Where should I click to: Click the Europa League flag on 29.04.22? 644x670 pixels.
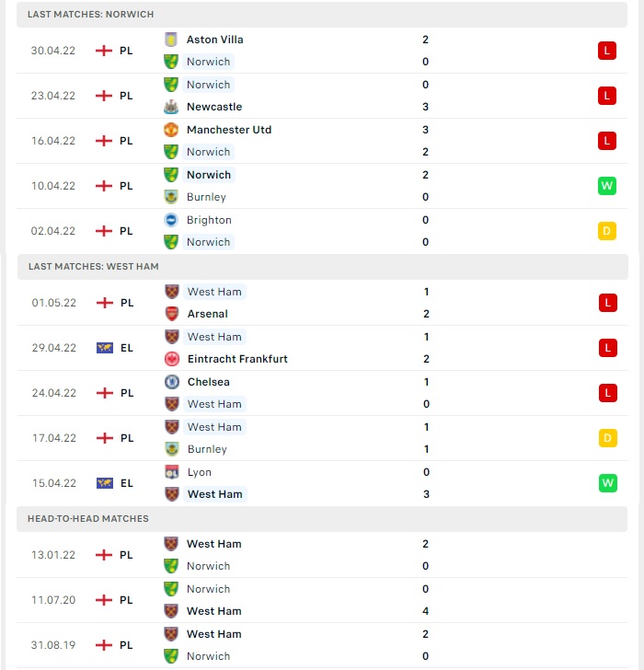click(x=105, y=348)
